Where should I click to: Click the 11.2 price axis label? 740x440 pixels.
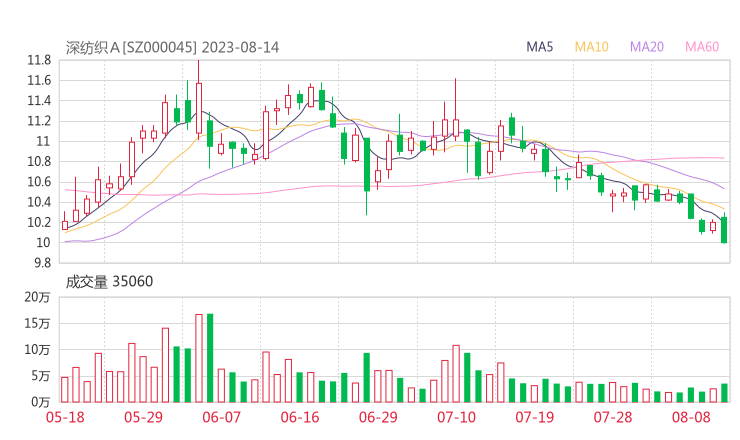pos(39,121)
